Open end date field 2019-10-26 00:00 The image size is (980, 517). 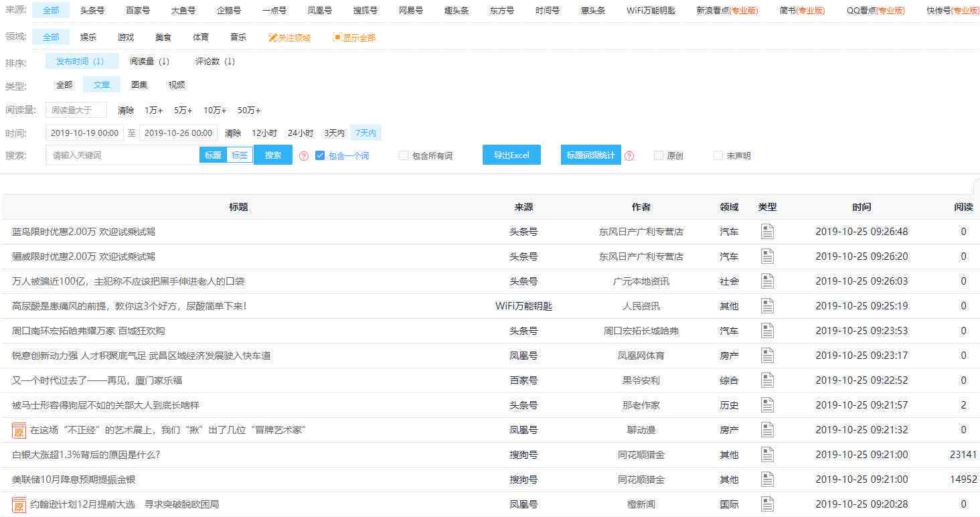pos(179,133)
